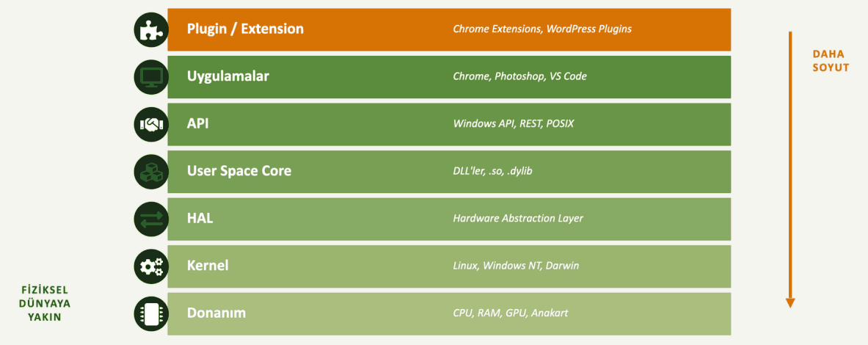Click the handshake icon next to API
Image resolution: width=868 pixels, height=345 pixels.
pos(151,124)
